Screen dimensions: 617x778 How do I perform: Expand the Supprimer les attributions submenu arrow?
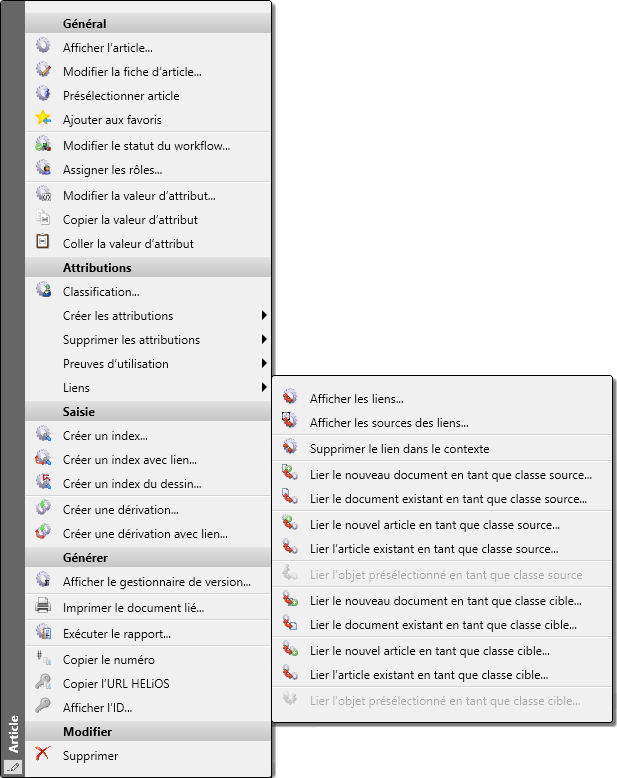[x=264, y=339]
